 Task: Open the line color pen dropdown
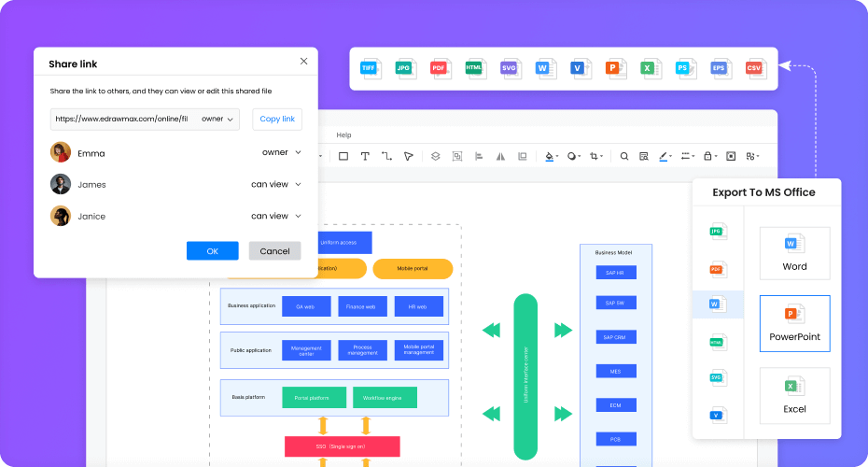(665, 156)
